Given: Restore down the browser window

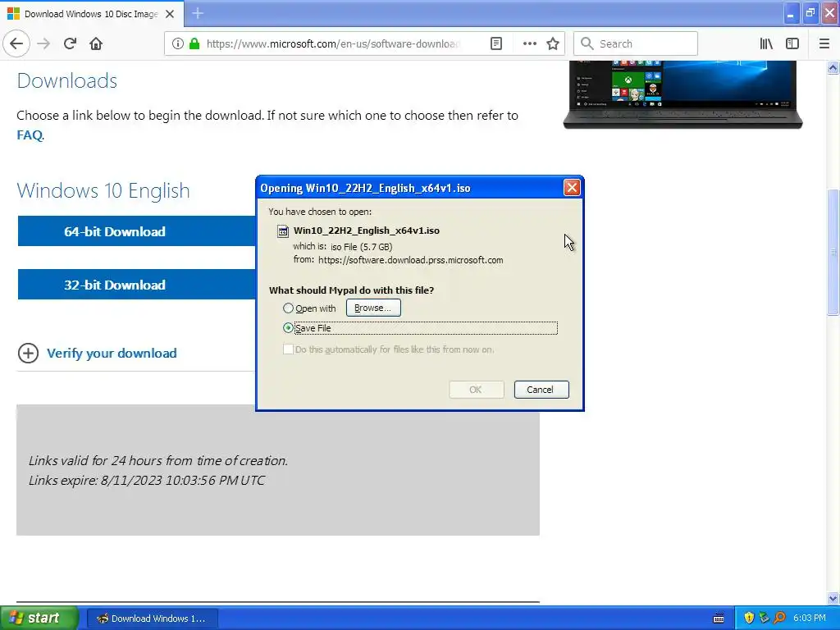Looking at the screenshot, I should [810, 14].
